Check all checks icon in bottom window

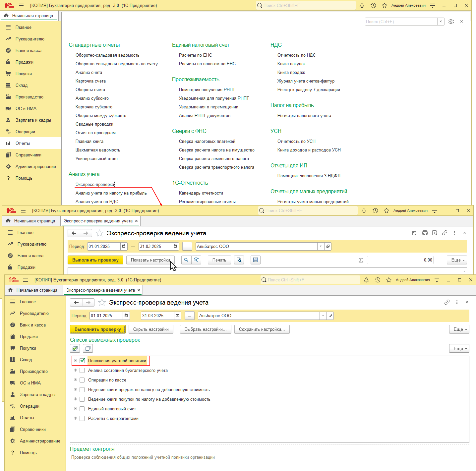(75, 348)
